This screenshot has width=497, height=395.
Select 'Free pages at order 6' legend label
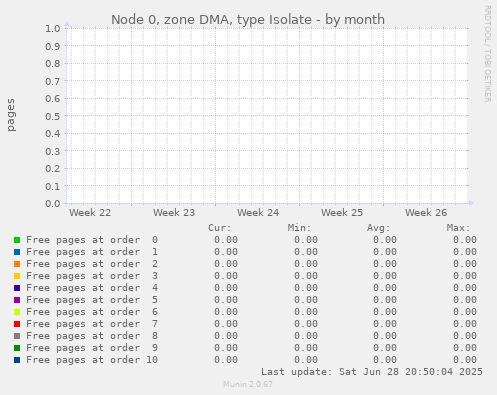[92, 312]
